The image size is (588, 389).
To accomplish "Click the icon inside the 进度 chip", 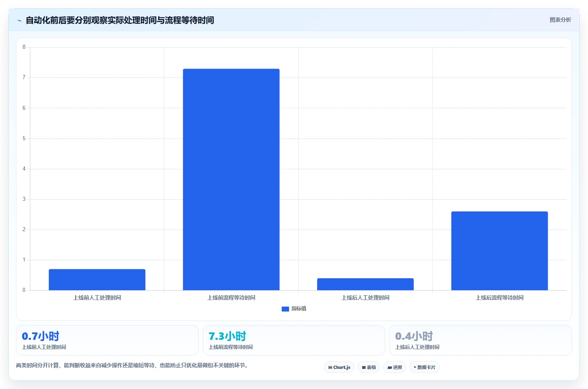I will click(x=390, y=368).
